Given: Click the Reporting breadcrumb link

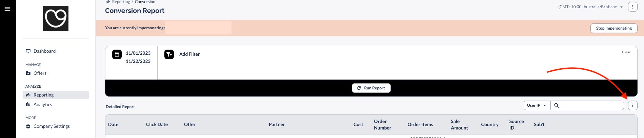Looking at the screenshot, I should (121, 2).
